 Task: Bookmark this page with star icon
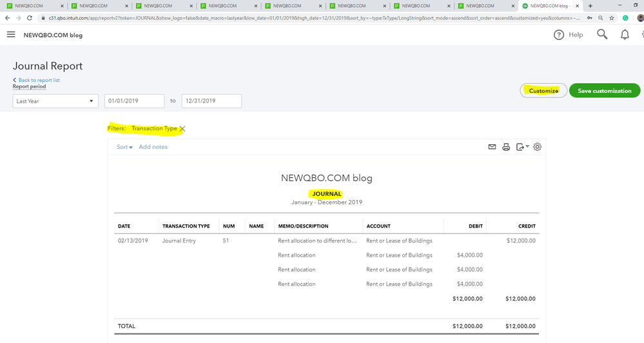click(x=612, y=18)
